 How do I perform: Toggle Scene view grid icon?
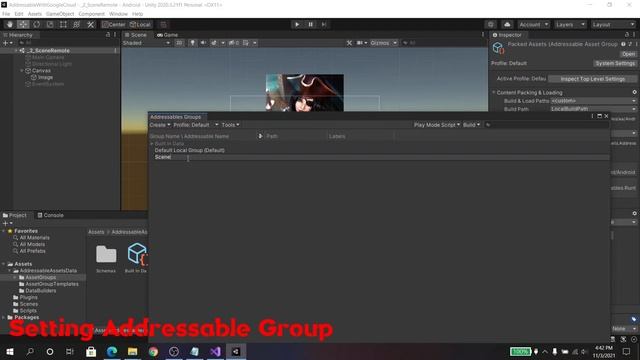[x=246, y=43]
